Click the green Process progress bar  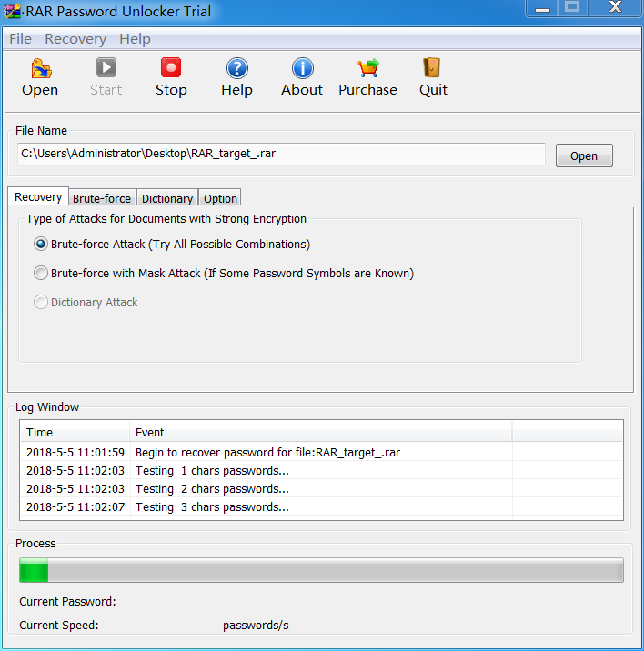click(x=321, y=570)
